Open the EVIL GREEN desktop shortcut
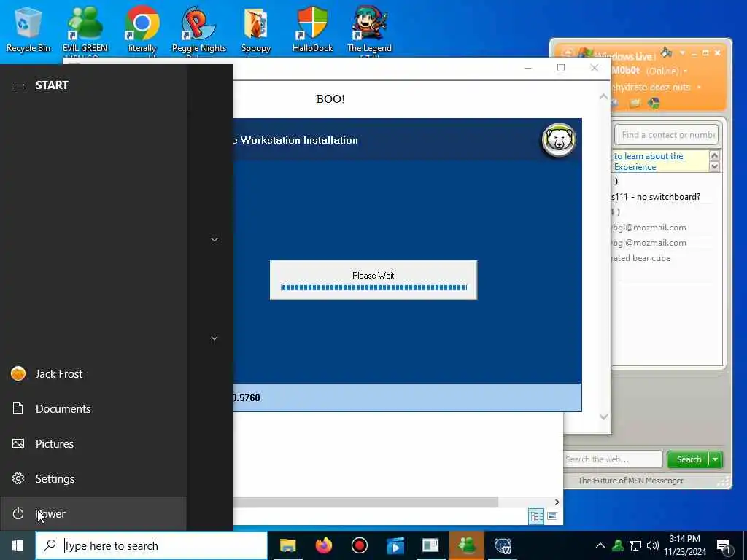 (x=85, y=29)
